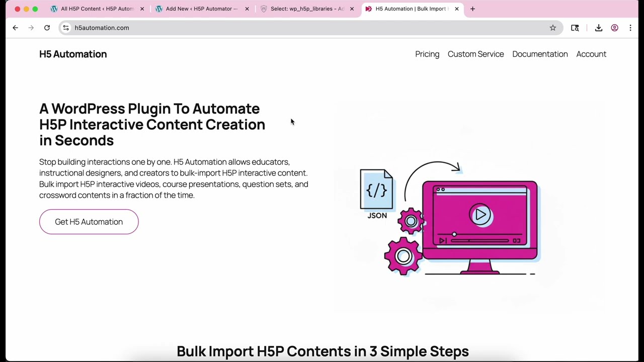Click the large gear in the illustration
The height and width of the screenshot is (362, 644).
404,256
